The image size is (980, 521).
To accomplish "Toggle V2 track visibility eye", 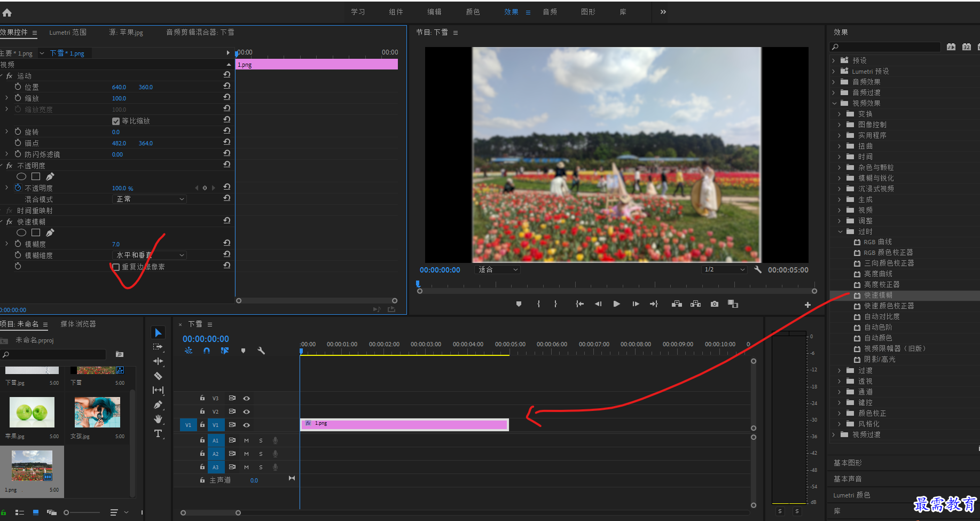I will coord(247,412).
